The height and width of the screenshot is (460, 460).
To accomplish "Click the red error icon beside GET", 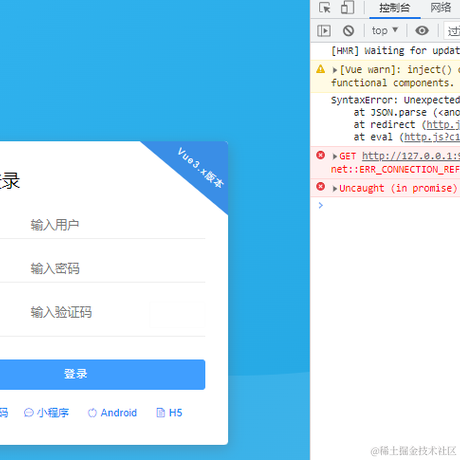I will click(x=320, y=155).
